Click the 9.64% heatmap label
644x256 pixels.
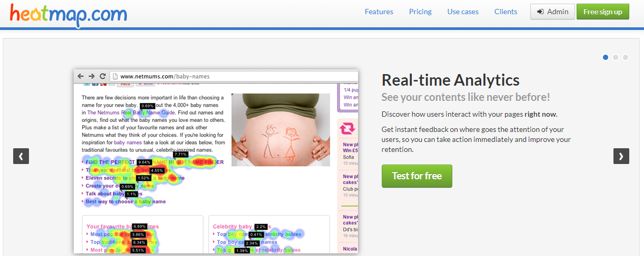144,162
